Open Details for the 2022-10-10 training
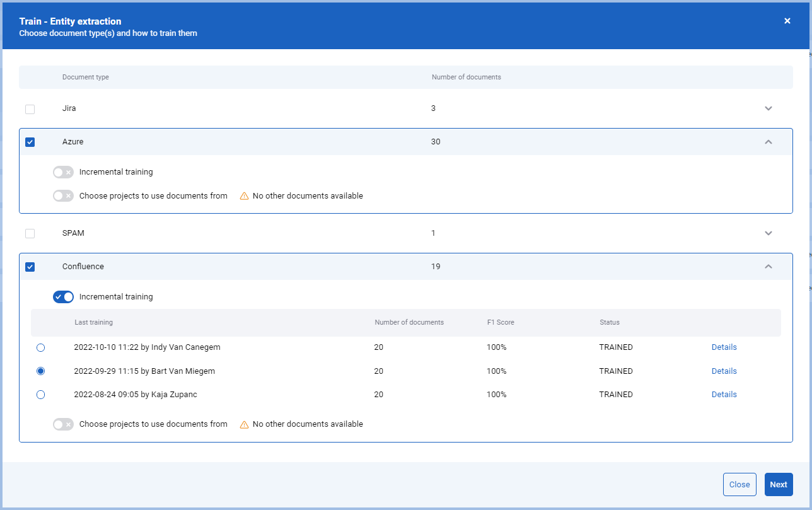Image resolution: width=812 pixels, height=510 pixels. [724, 347]
